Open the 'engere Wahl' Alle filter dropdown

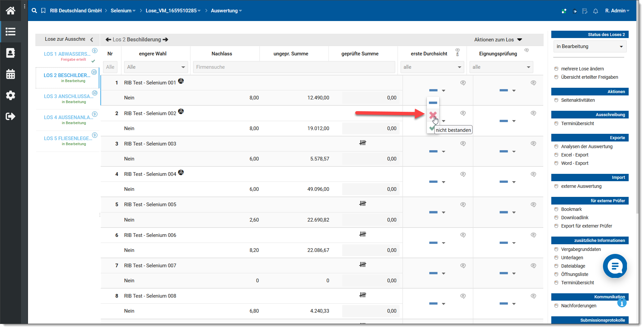tap(156, 67)
